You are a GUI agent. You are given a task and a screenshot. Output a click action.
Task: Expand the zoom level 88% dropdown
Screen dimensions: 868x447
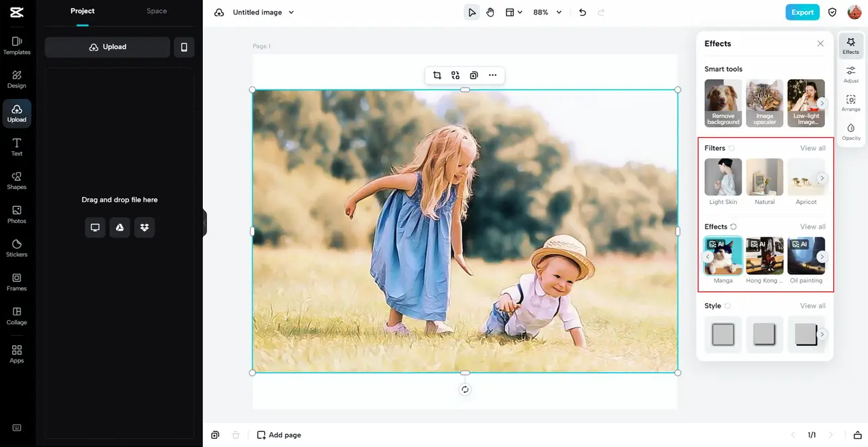pos(559,12)
